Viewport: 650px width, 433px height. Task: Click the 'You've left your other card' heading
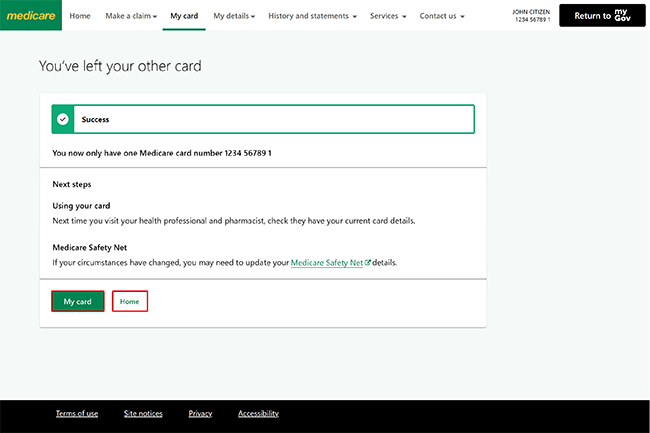(120, 66)
